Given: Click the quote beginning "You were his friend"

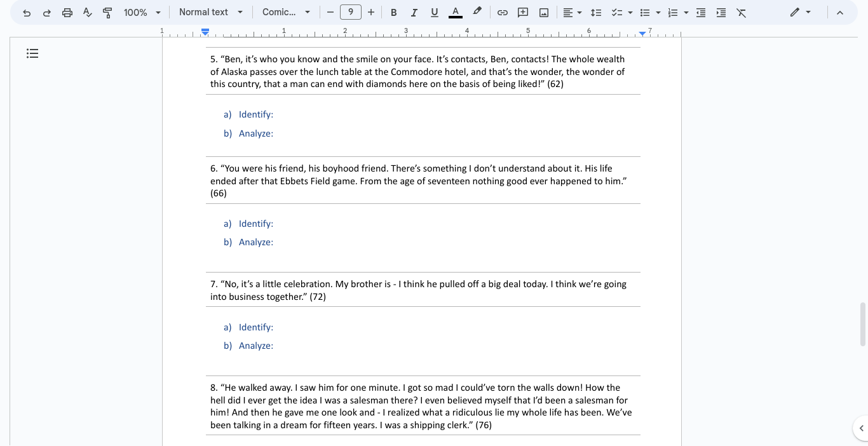Looking at the screenshot, I should coord(419,180).
